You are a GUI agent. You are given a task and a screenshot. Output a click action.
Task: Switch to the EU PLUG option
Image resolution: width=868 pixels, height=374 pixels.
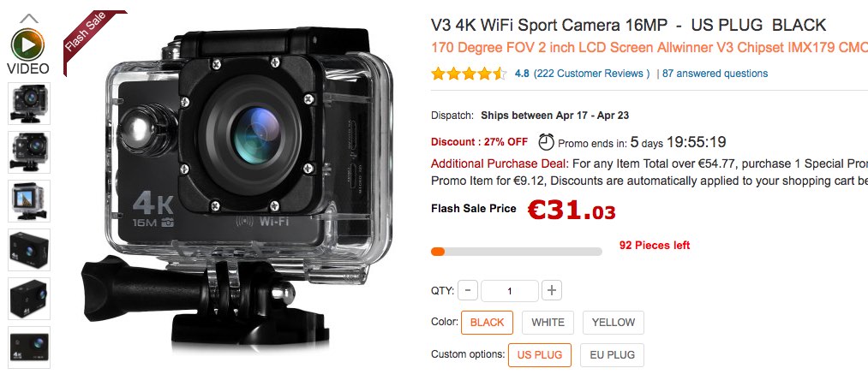[612, 355]
